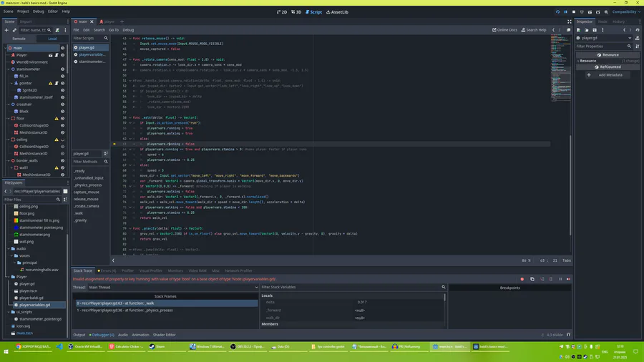
Task: Click the attach script icon in Scene dock
Action: [x=57, y=30]
